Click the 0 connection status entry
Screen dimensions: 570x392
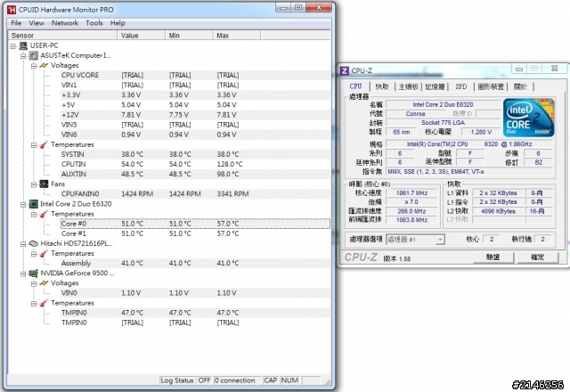click(238, 380)
